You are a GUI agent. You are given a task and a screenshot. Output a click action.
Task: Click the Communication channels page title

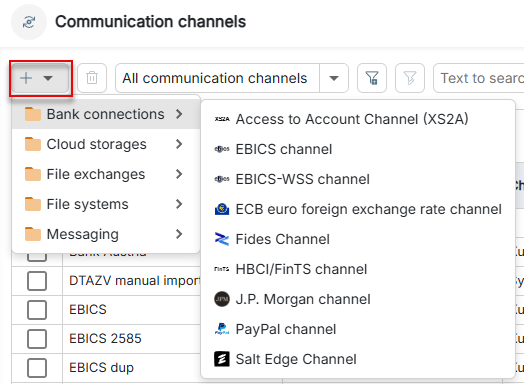[151, 22]
